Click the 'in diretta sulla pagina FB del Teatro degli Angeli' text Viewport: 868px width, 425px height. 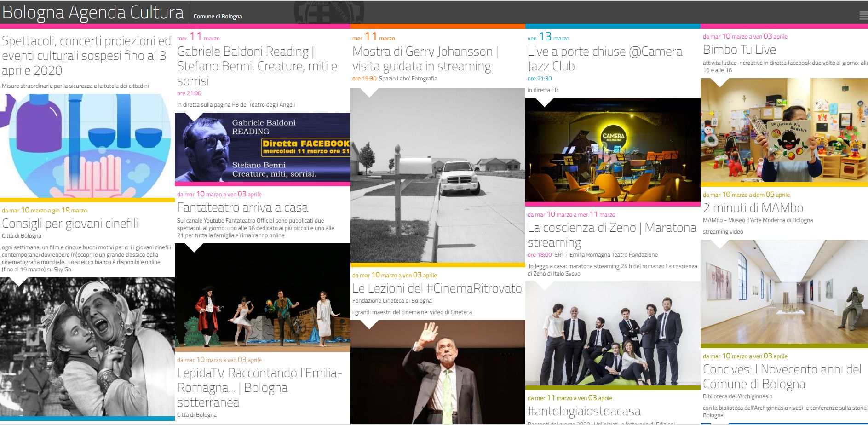coord(236,105)
